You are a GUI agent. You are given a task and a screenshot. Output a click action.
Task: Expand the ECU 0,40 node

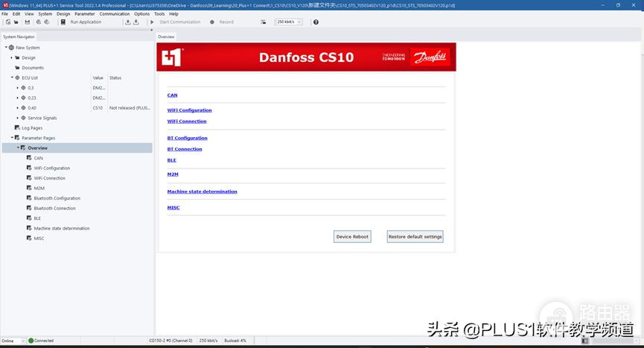18,107
